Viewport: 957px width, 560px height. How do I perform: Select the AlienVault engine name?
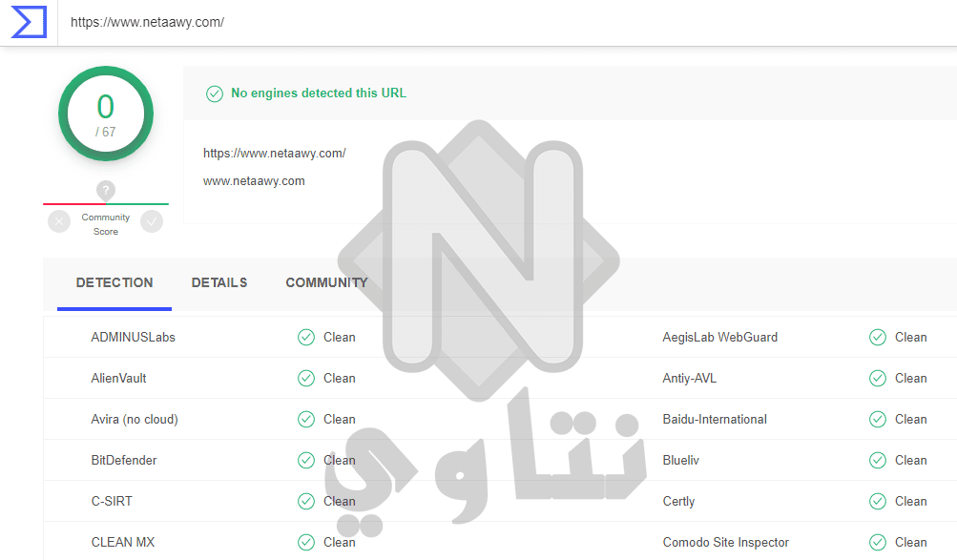[x=118, y=378]
